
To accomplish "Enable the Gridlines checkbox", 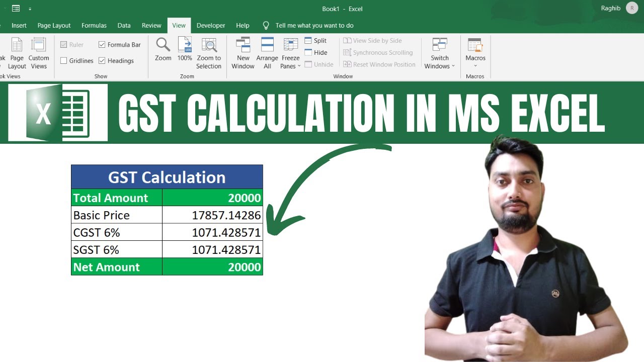I will (x=63, y=61).
